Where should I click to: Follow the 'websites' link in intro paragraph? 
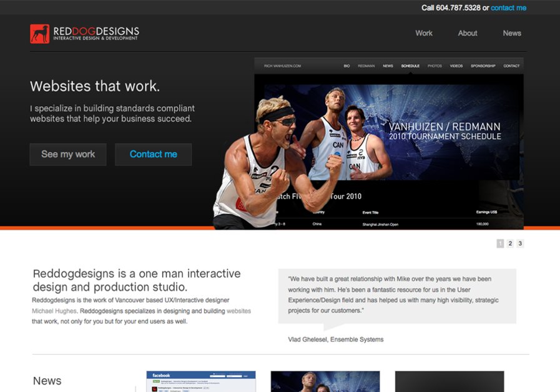coord(239,311)
